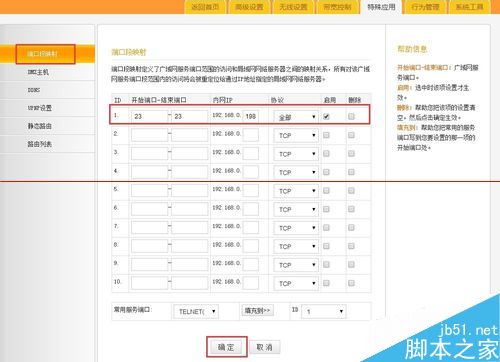
Task: Click the internal IP field showing 198
Action: 251,116
